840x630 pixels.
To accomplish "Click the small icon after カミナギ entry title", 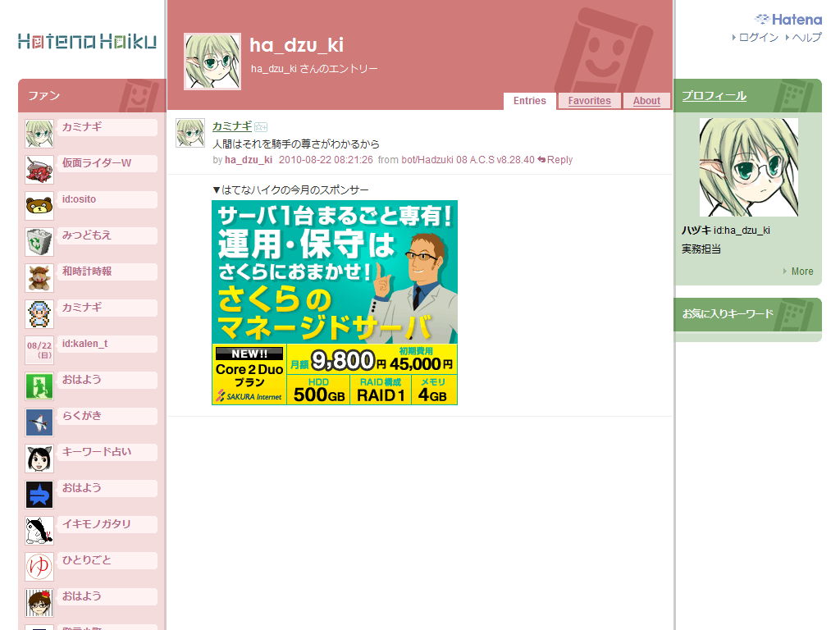I will coord(261,126).
